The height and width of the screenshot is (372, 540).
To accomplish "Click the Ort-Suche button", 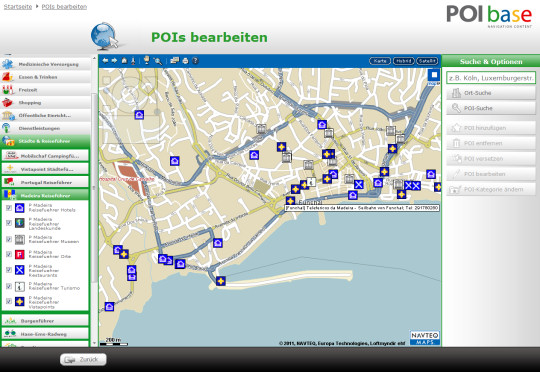I will coord(491,93).
